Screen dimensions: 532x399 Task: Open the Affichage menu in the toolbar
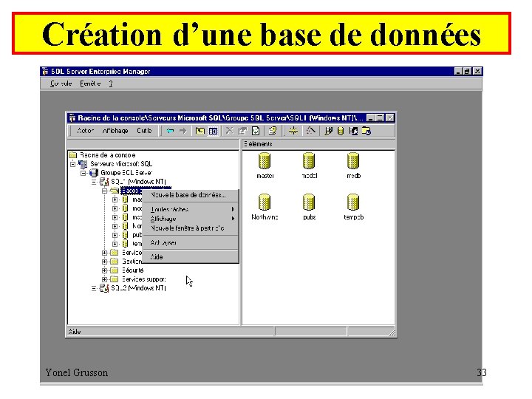115,131
